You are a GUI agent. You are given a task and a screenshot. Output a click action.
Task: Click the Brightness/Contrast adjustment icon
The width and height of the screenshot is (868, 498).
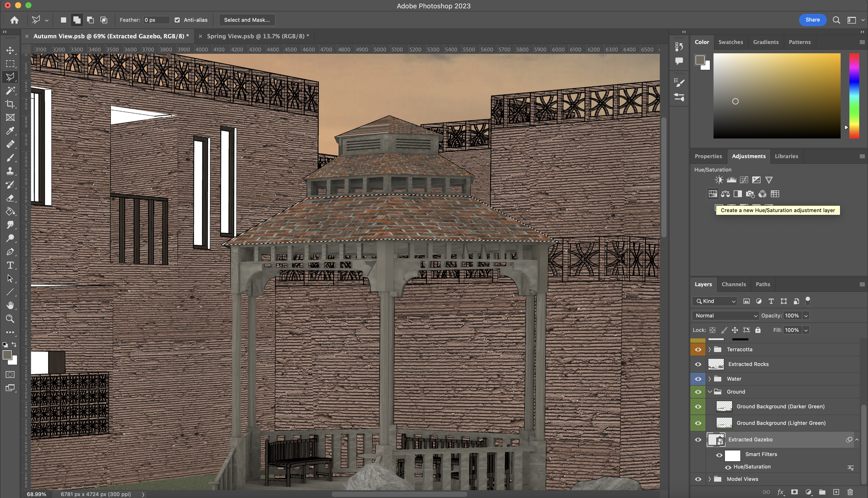point(719,180)
